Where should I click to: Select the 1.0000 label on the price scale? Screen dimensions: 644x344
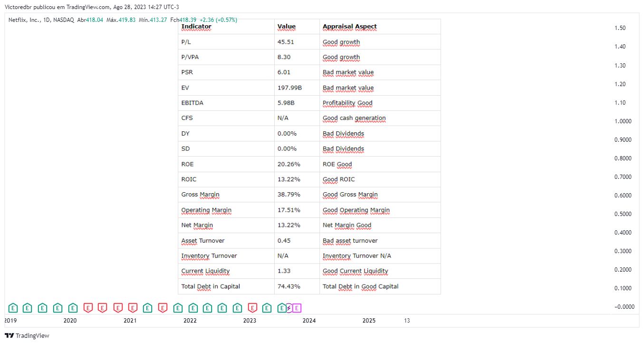[623, 121]
